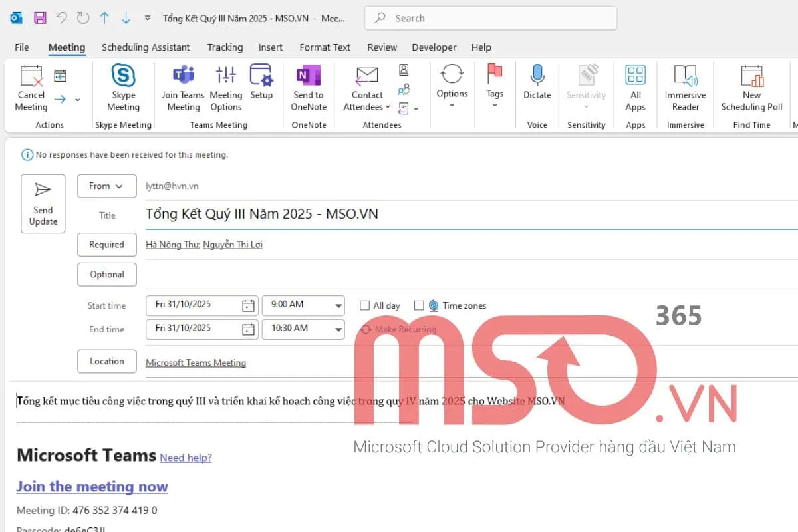Open All Apps panel
Image resolution: width=798 pixels, height=532 pixels.
[635, 87]
